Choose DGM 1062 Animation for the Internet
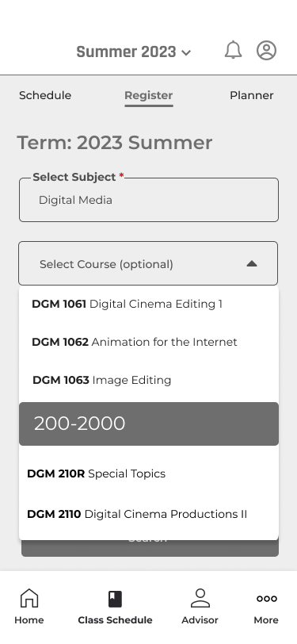 [x=149, y=342]
